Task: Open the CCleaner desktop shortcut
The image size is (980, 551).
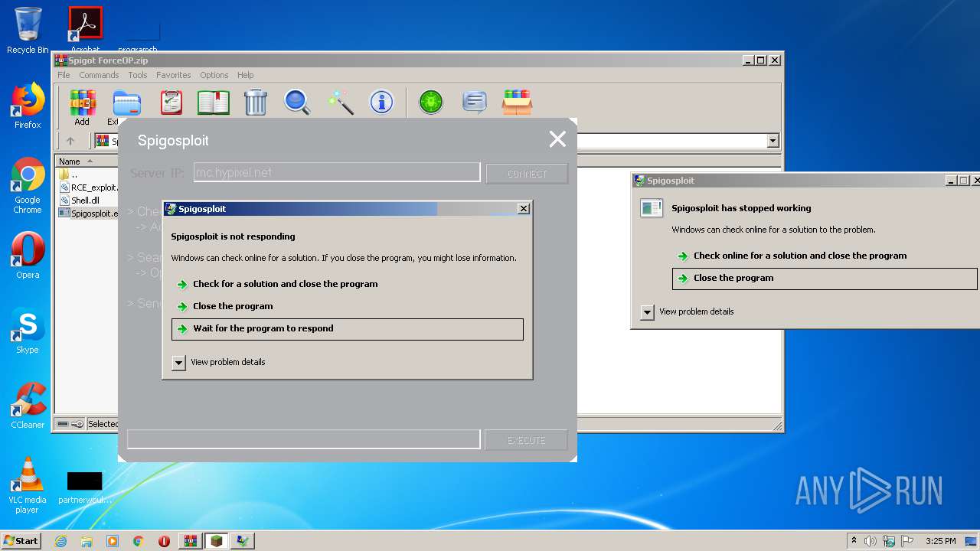Action: click(x=28, y=406)
